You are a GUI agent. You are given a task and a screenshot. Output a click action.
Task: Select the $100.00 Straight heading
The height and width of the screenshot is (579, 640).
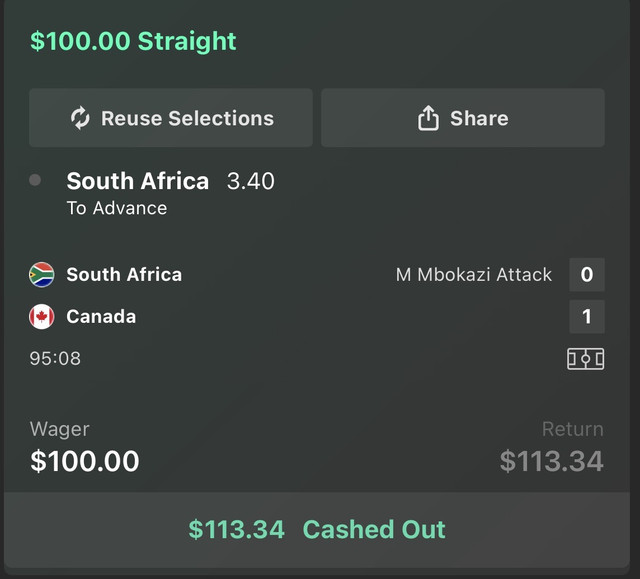pos(133,41)
